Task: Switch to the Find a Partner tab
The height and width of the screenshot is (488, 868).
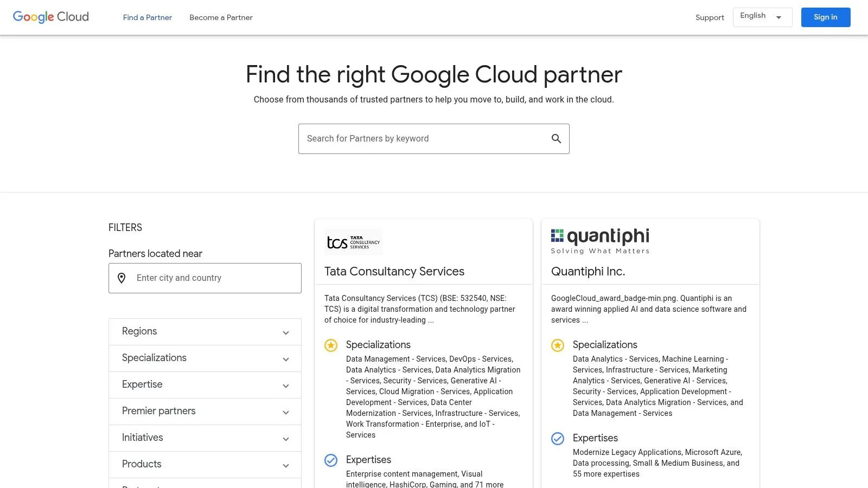Action: [x=147, y=17]
